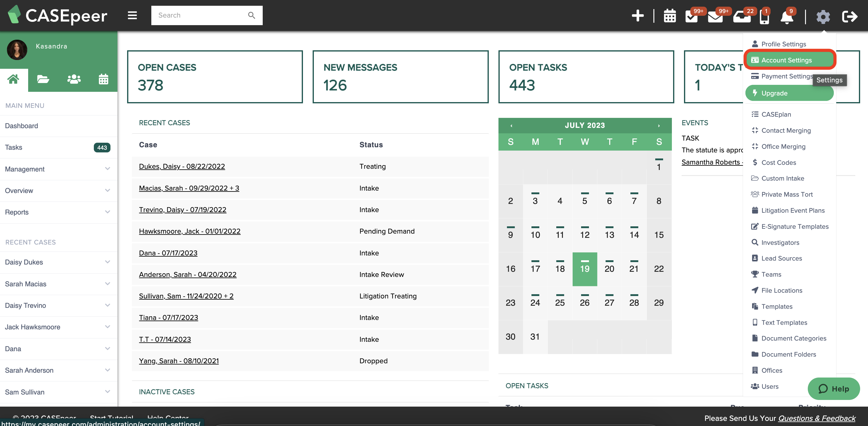
Task: Click the settings gear icon
Action: (x=824, y=17)
